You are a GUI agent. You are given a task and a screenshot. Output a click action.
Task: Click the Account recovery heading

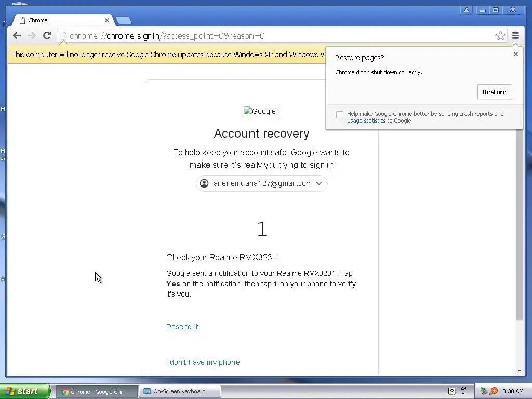coord(262,134)
